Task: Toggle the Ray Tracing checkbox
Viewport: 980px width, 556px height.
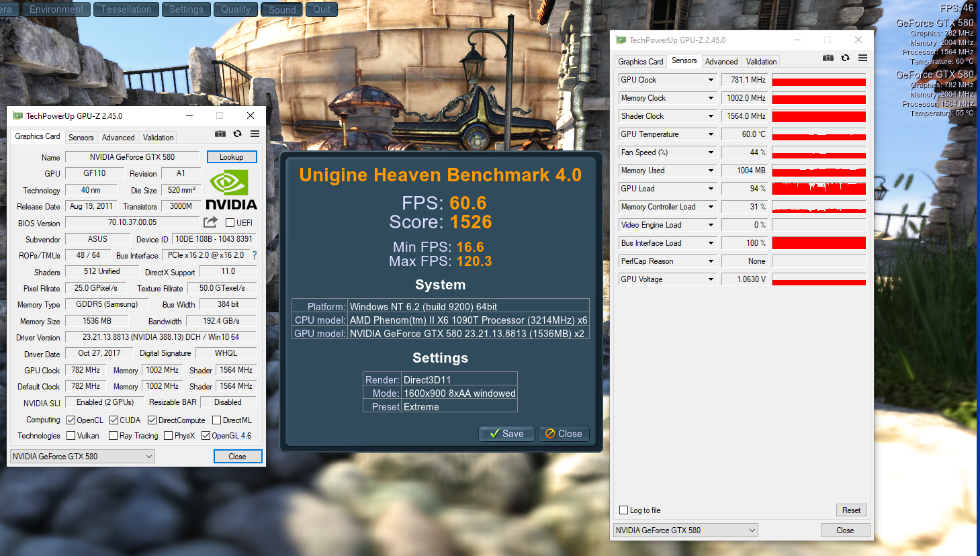Action: click(114, 436)
